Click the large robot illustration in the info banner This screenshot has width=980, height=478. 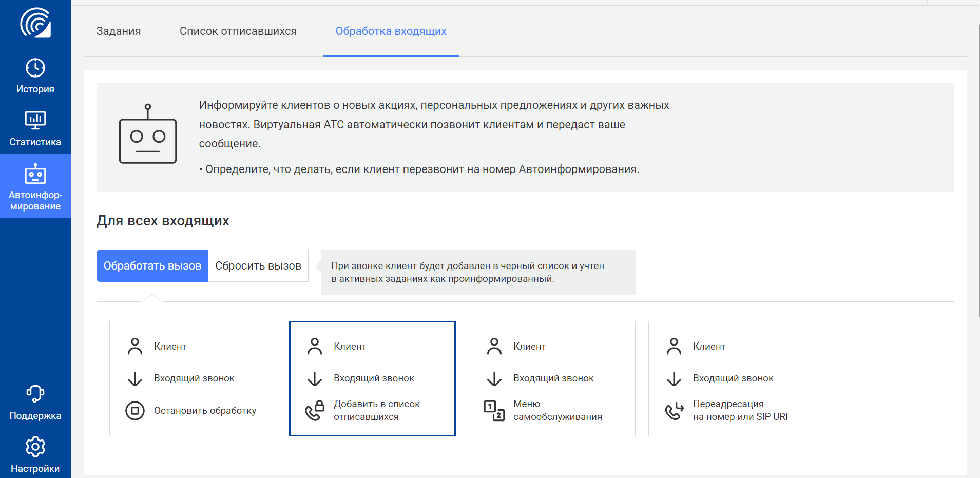(148, 133)
